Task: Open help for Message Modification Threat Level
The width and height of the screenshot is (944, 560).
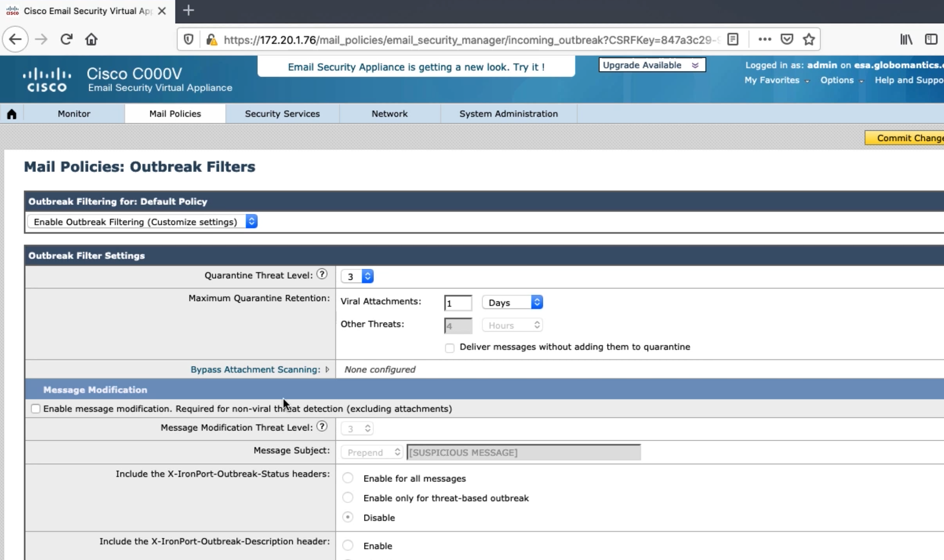Action: [x=322, y=426]
